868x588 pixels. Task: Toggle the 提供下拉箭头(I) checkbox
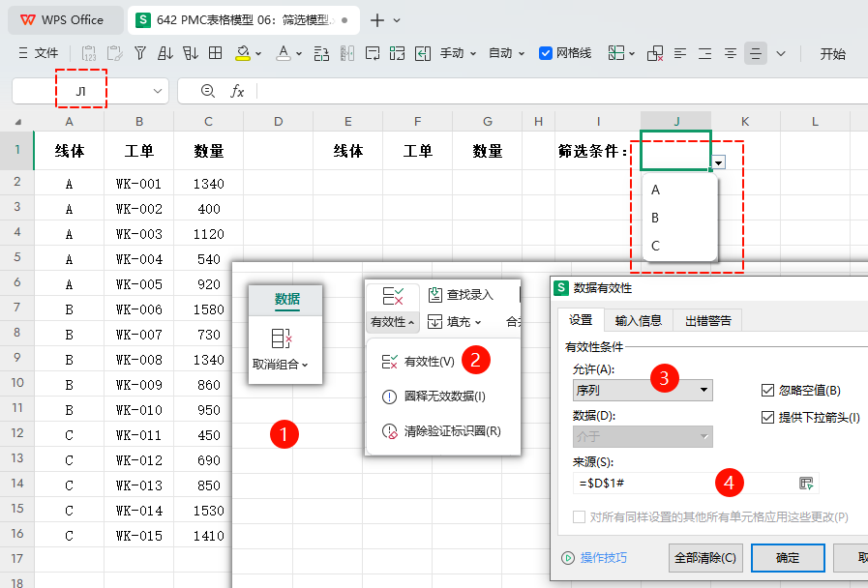click(767, 418)
